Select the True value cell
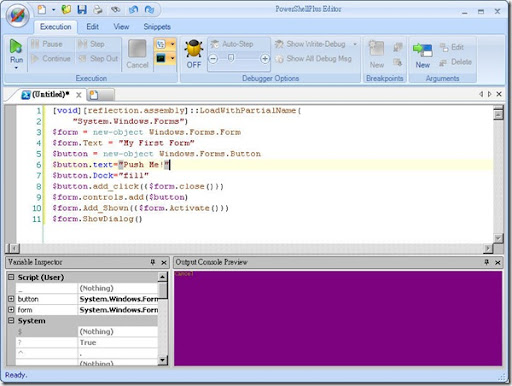Screen dimensions: 512x386 (x=118, y=342)
